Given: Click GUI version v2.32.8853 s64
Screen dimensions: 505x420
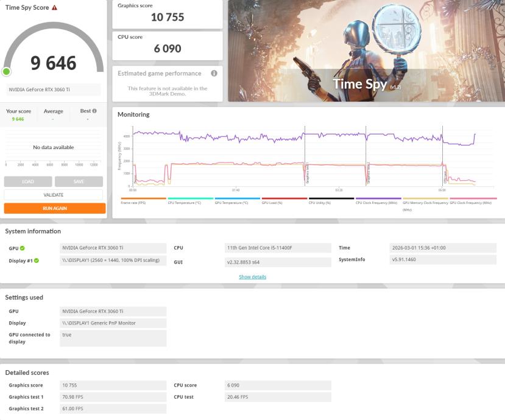Looking at the screenshot, I should (x=278, y=262).
